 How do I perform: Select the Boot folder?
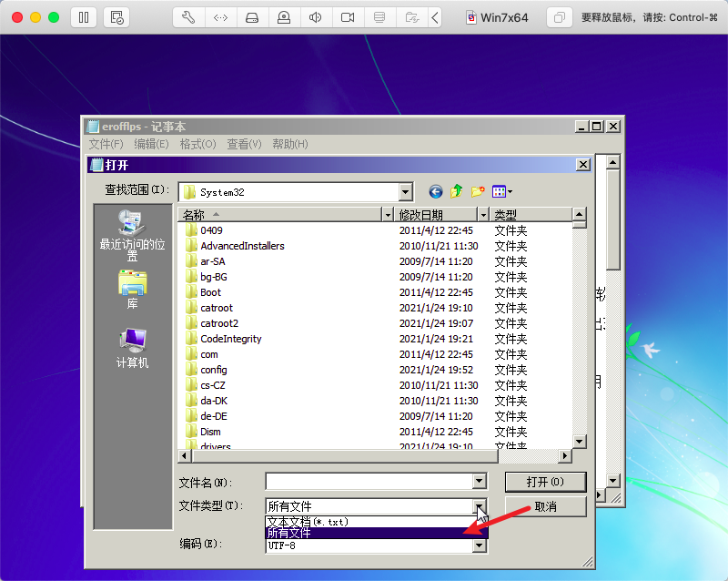(x=204, y=292)
